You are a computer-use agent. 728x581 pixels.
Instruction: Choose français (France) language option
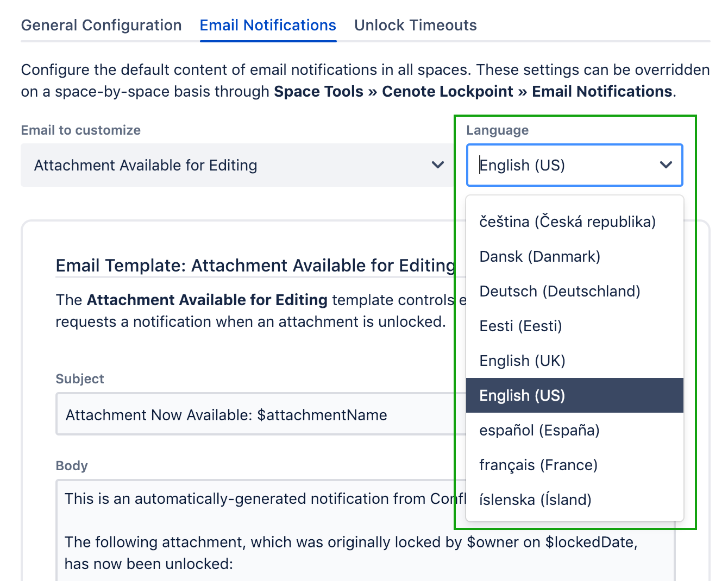point(538,465)
